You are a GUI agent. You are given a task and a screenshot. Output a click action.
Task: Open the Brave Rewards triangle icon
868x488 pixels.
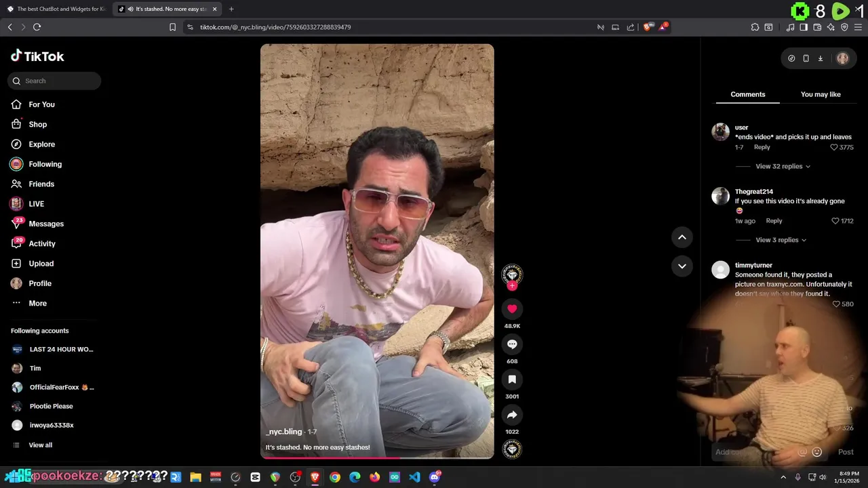point(663,27)
